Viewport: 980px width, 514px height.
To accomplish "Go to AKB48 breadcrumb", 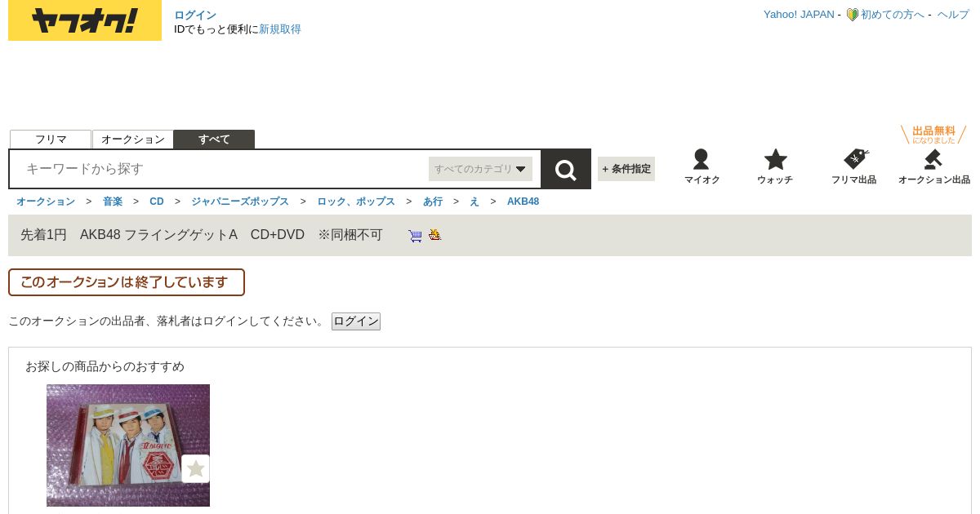I will pos(523,202).
